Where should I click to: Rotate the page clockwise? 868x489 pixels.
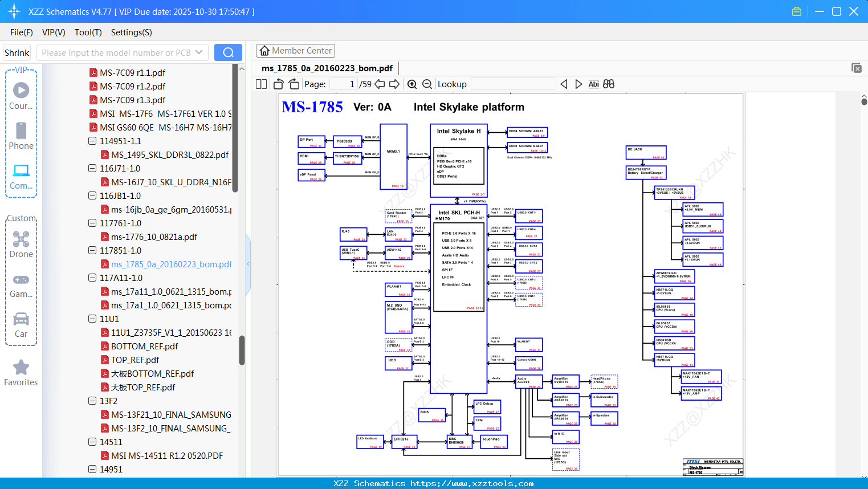pyautogui.click(x=294, y=84)
